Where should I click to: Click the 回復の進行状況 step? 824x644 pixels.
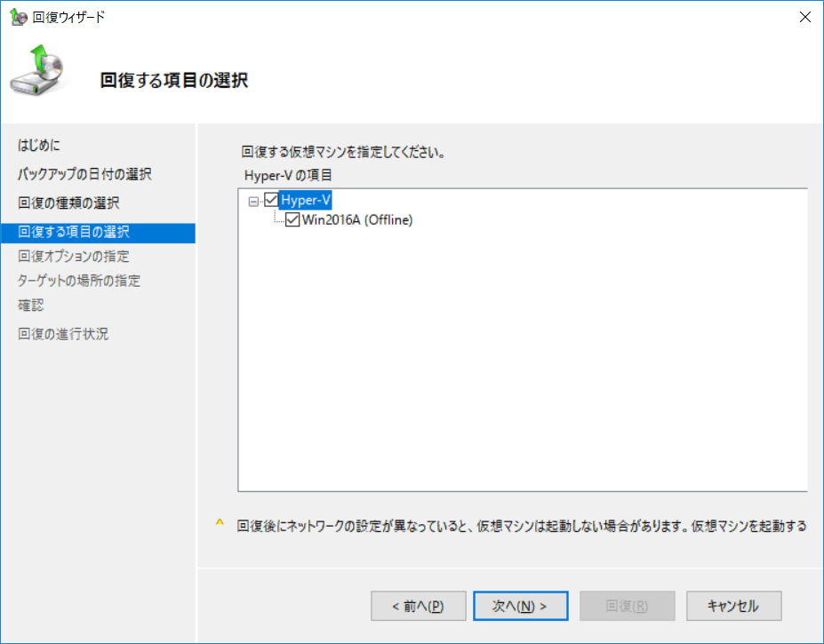point(63,334)
